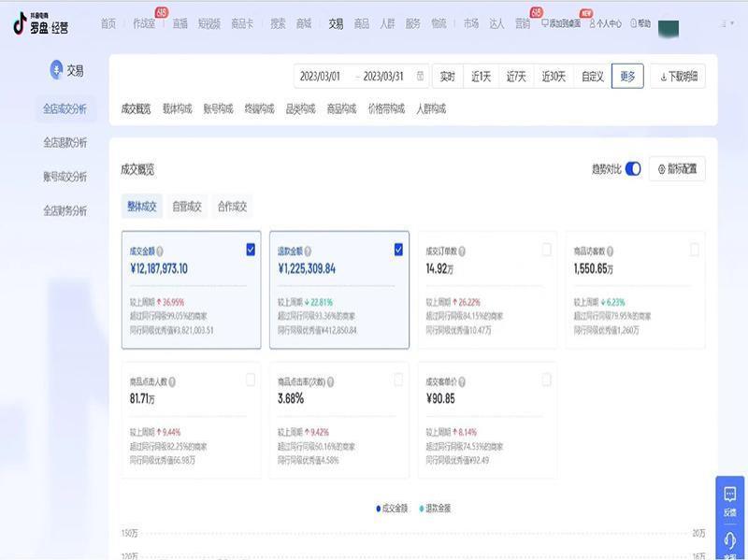Click the help icon beside 成交金额
This screenshot has height=560, width=748.
tap(160, 251)
